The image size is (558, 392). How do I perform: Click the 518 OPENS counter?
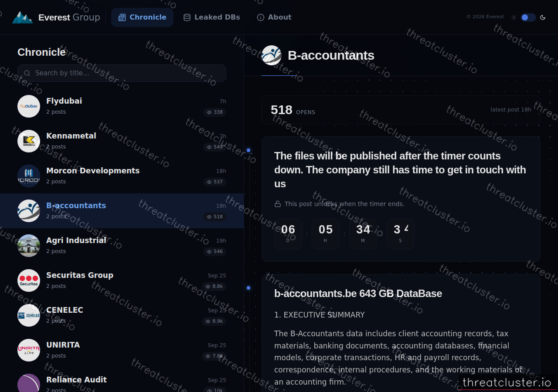[x=293, y=110]
